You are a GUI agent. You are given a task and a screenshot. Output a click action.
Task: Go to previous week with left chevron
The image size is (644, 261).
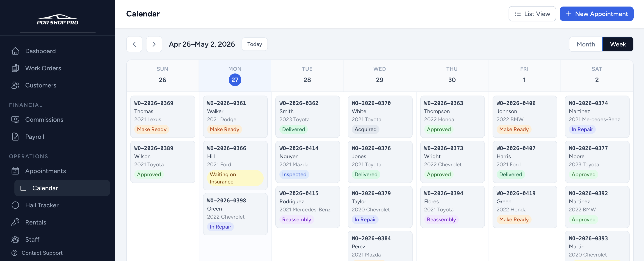point(134,44)
